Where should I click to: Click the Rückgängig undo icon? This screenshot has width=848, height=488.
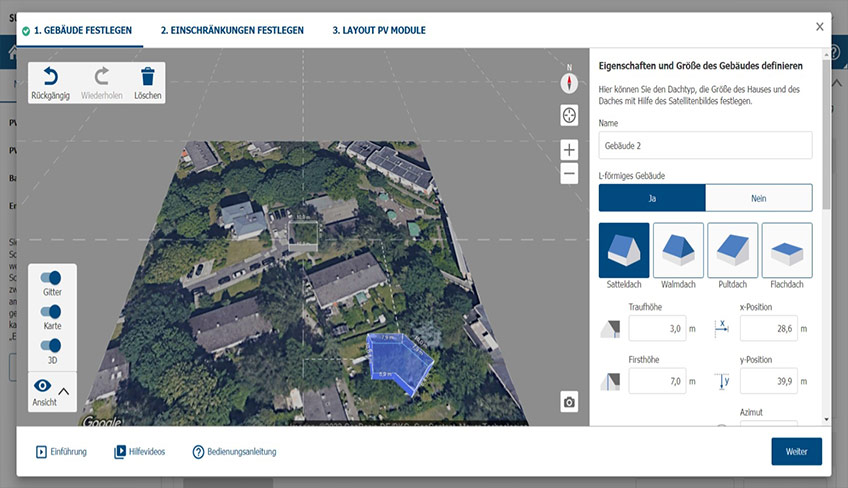50,76
